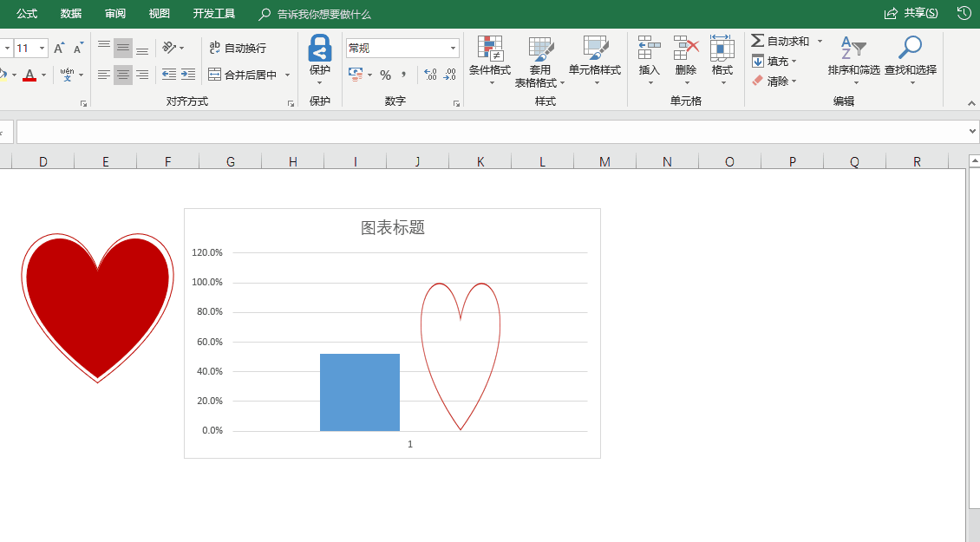980x542 pixels.
Task: Enable center horizontal alignment
Action: [x=122, y=74]
